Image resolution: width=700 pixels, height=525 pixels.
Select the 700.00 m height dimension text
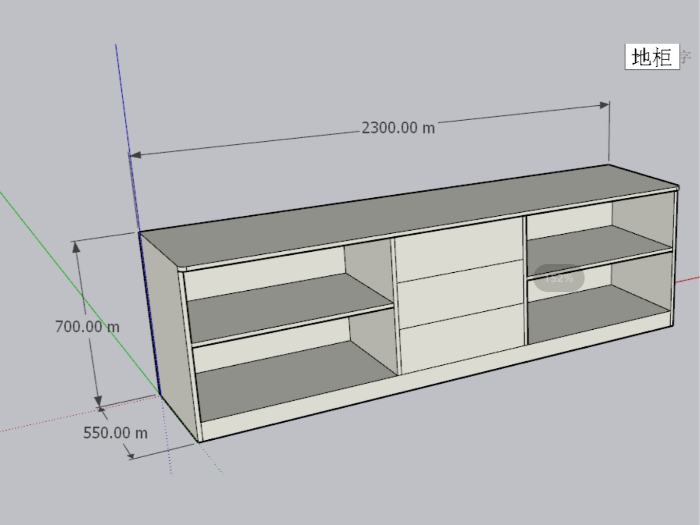tap(87, 326)
